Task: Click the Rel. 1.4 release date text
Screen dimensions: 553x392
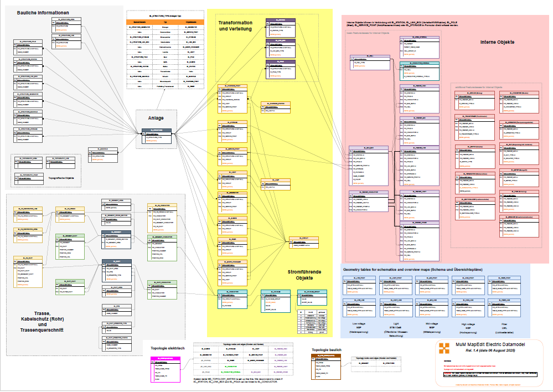Action: click(x=490, y=350)
